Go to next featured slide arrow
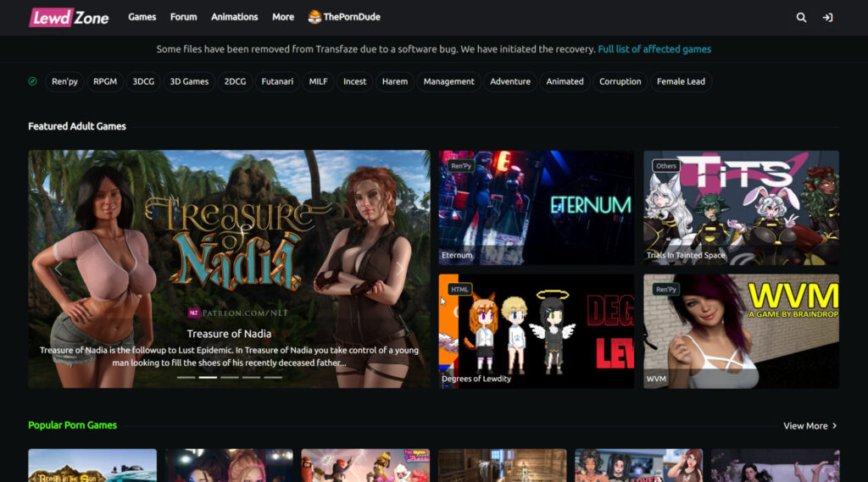This screenshot has width=868, height=482. tap(400, 269)
